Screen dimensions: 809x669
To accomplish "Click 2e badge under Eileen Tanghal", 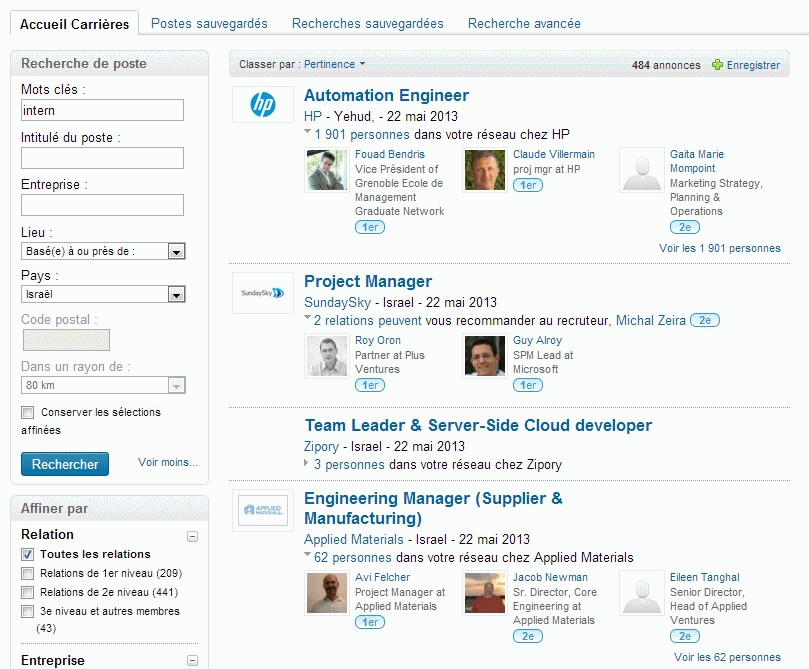I will [x=685, y=637].
